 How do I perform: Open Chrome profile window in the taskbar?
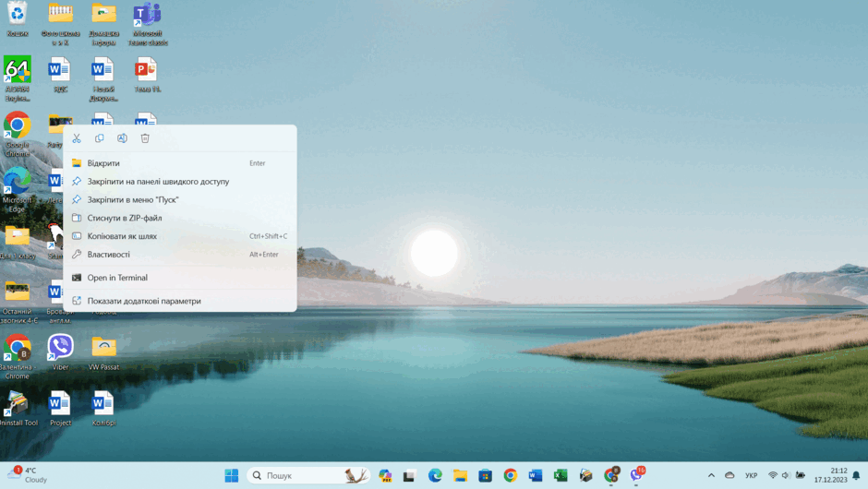611,474
